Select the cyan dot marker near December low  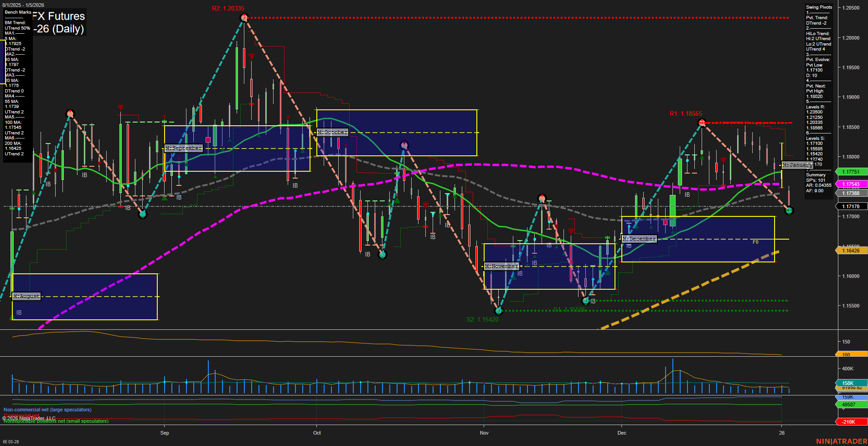(x=593, y=278)
